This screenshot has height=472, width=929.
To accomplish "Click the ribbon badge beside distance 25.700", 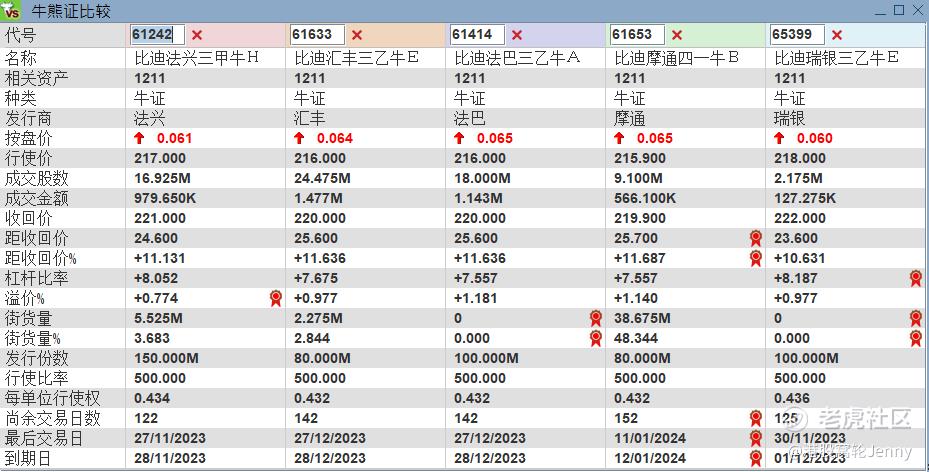I will tap(755, 238).
